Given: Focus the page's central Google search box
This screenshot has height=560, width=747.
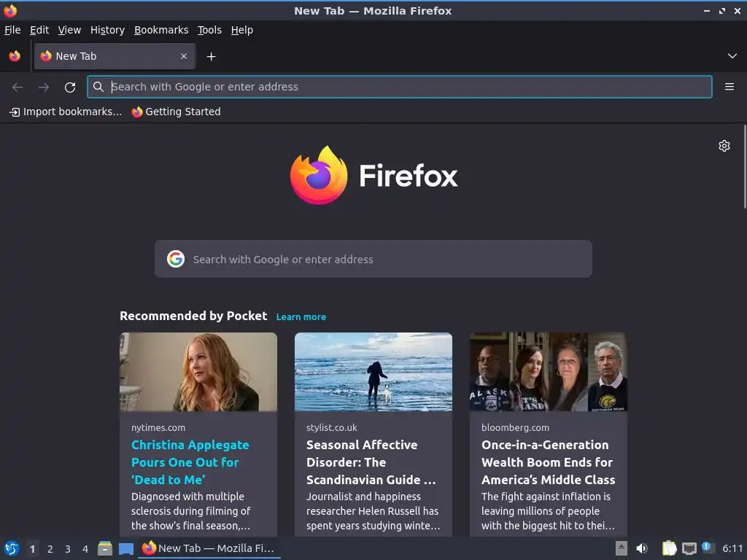Looking at the screenshot, I should pyautogui.click(x=373, y=259).
